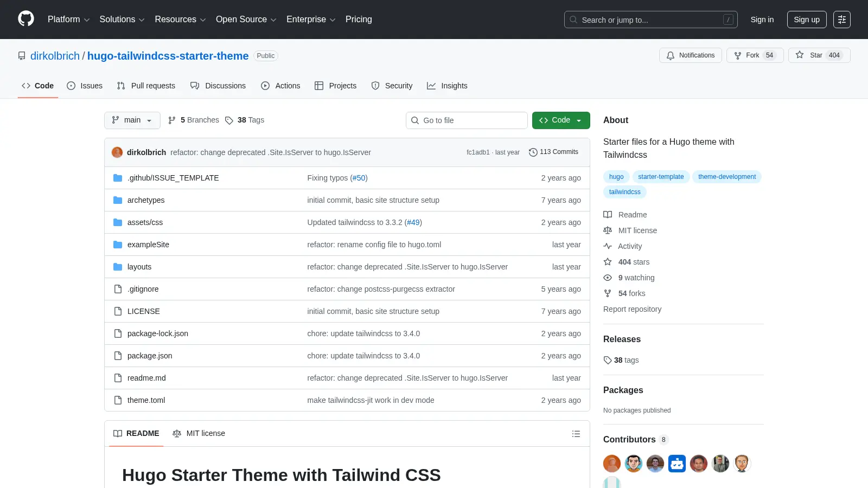Image resolution: width=868 pixels, height=488 pixels.
Task: Click the theme-development topic tag
Action: tap(727, 177)
